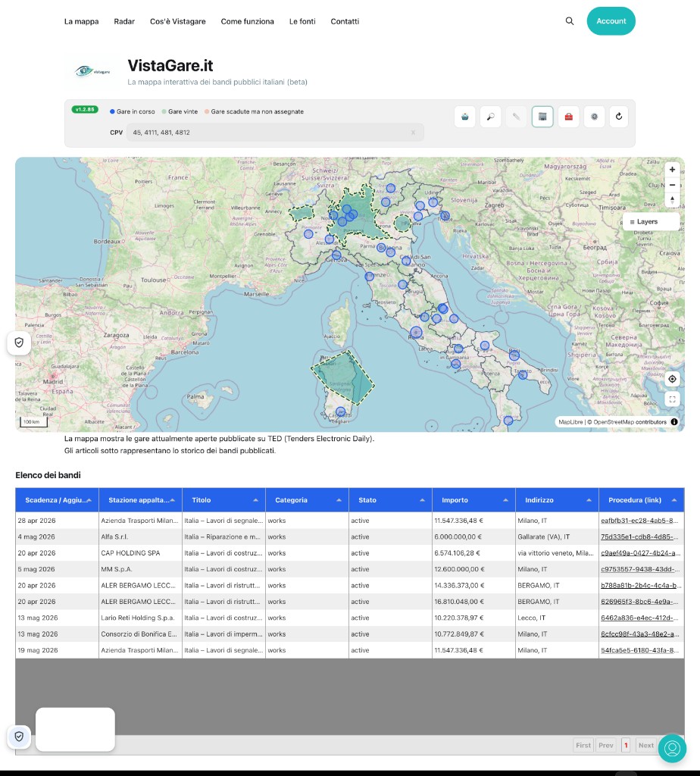Open the site search magnifier in the header
Image resolution: width=700 pixels, height=776 pixels.
(x=570, y=21)
